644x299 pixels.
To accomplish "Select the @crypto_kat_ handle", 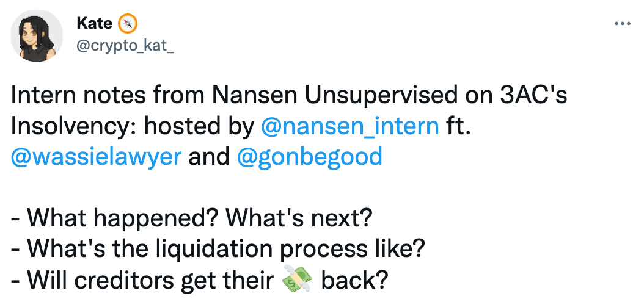I will pyautogui.click(x=125, y=46).
